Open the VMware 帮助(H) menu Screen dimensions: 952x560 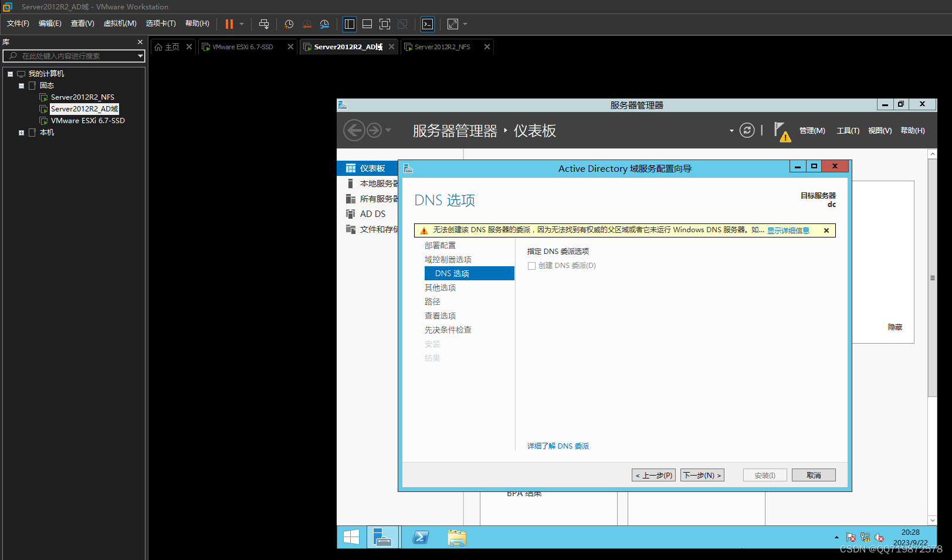click(x=197, y=23)
